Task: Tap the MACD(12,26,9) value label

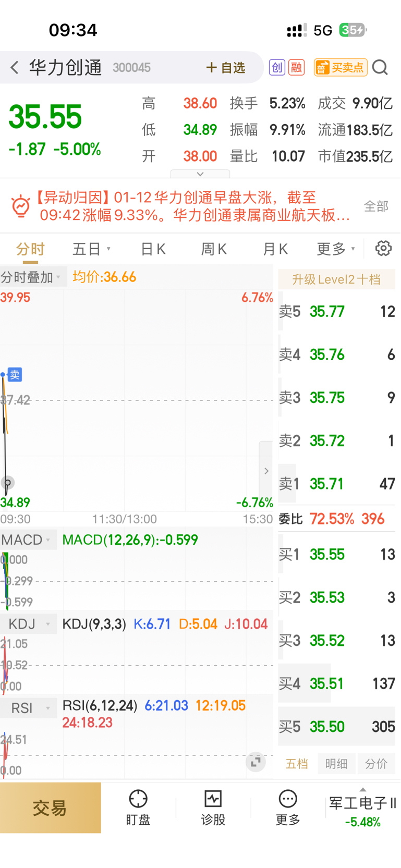Action: point(130,540)
